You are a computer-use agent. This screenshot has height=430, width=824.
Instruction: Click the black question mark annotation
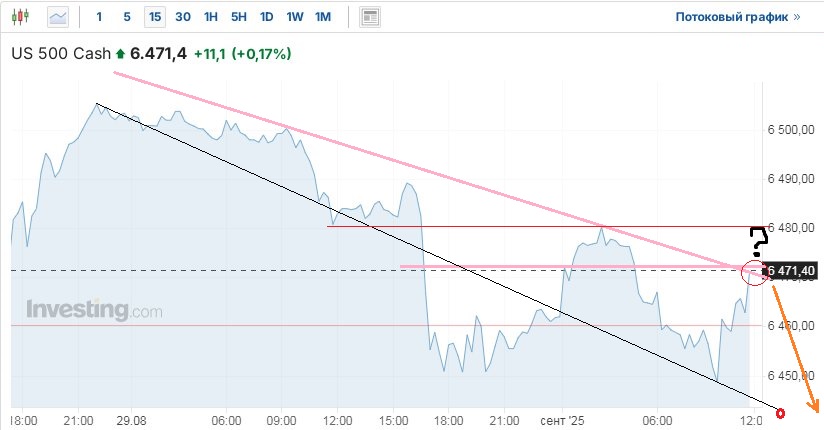[758, 240]
